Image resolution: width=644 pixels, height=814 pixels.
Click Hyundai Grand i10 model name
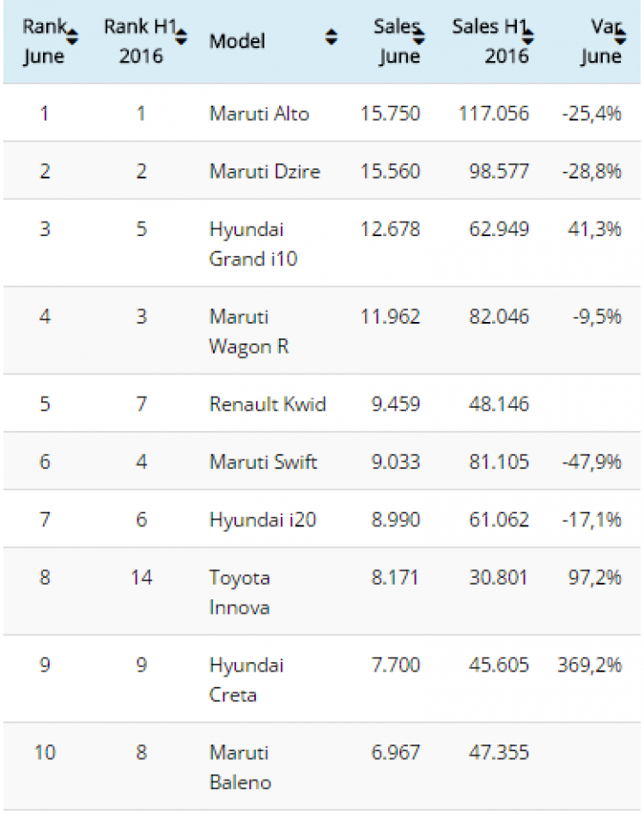point(253,244)
